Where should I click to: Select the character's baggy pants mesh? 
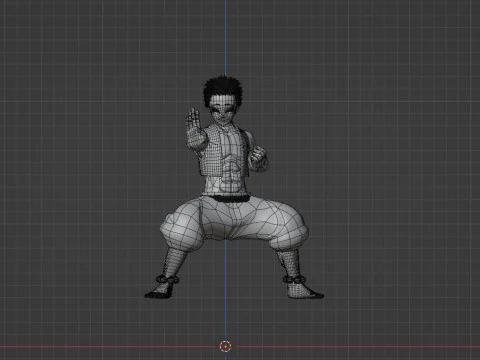tap(234, 223)
